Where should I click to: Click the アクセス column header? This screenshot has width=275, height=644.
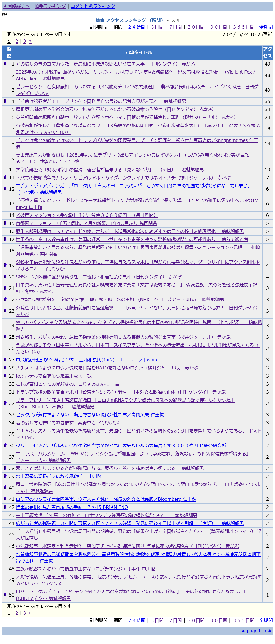[268, 52]
